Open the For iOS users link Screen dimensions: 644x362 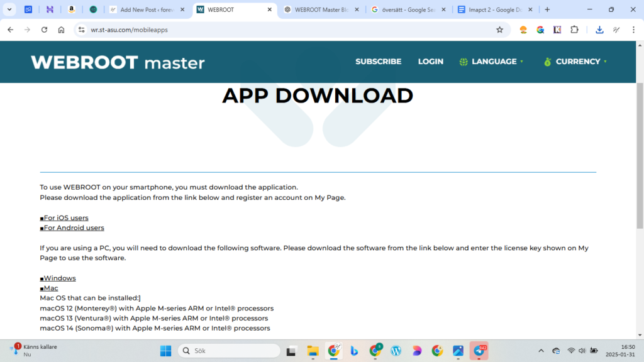(x=64, y=218)
